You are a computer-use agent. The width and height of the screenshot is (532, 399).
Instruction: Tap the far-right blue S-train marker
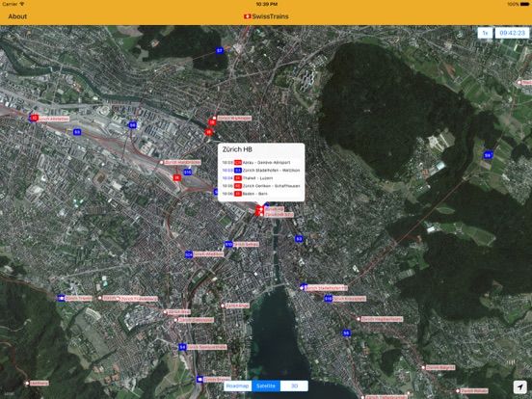(488, 155)
